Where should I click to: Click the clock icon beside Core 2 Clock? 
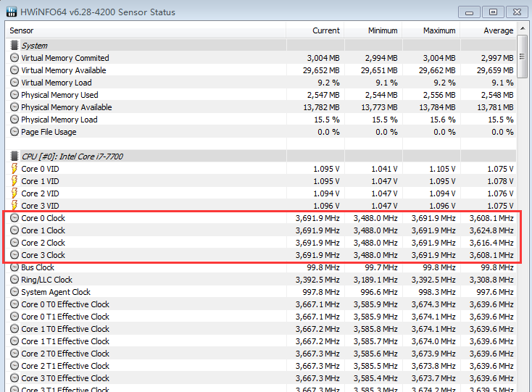pos(14,243)
